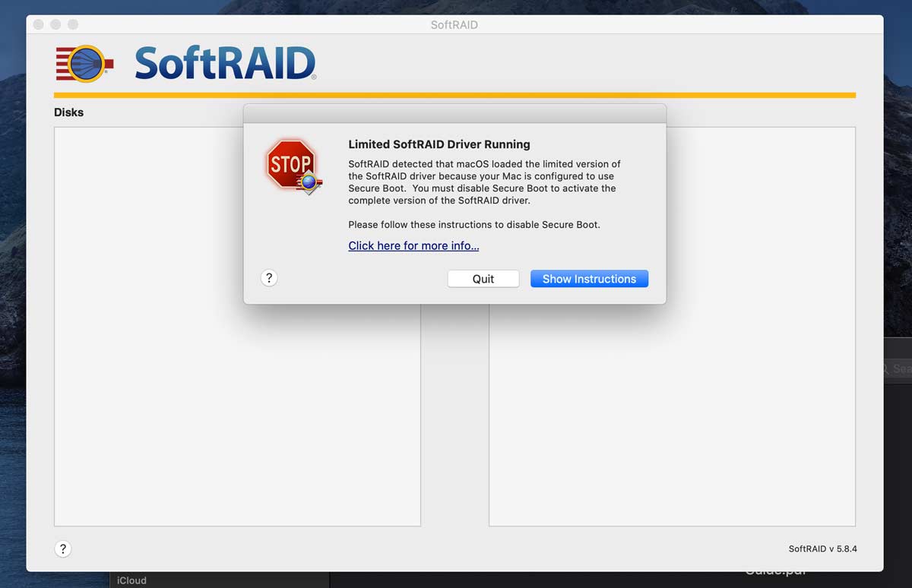Click the SoftRAID v 5.8.4 version label
The width and height of the screenshot is (912, 588).
823,548
